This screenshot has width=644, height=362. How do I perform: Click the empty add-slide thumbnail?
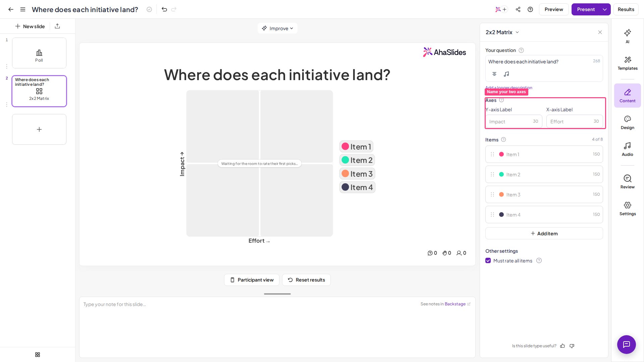[39, 129]
